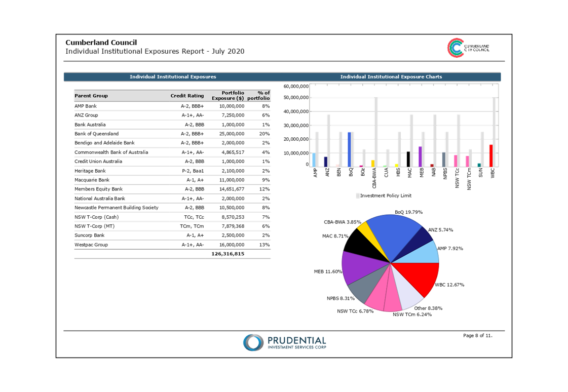Click the blue BoQ bar in chart
The height and width of the screenshot is (392, 568).
coord(350,149)
